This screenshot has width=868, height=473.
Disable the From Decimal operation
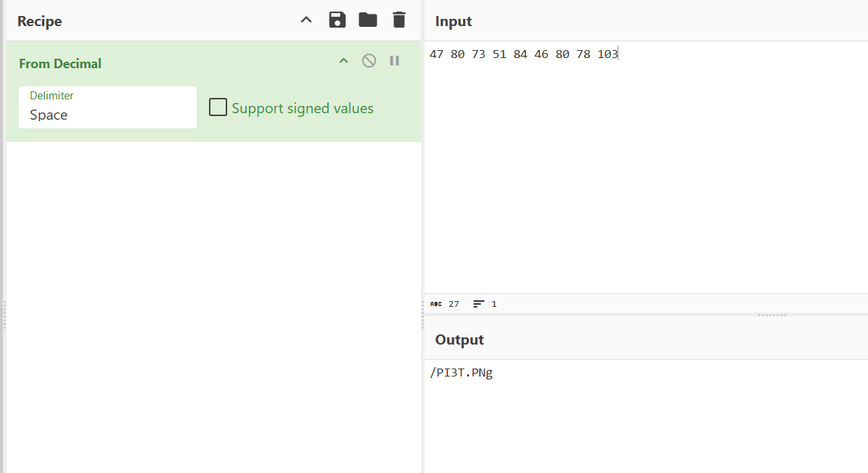pyautogui.click(x=369, y=61)
